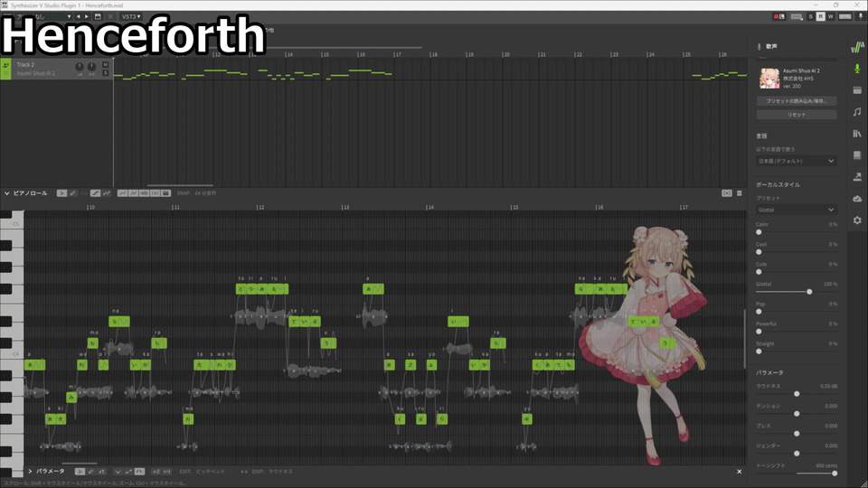
Task: Click the piano roll camera snapshot icon
Action: [x=727, y=193]
